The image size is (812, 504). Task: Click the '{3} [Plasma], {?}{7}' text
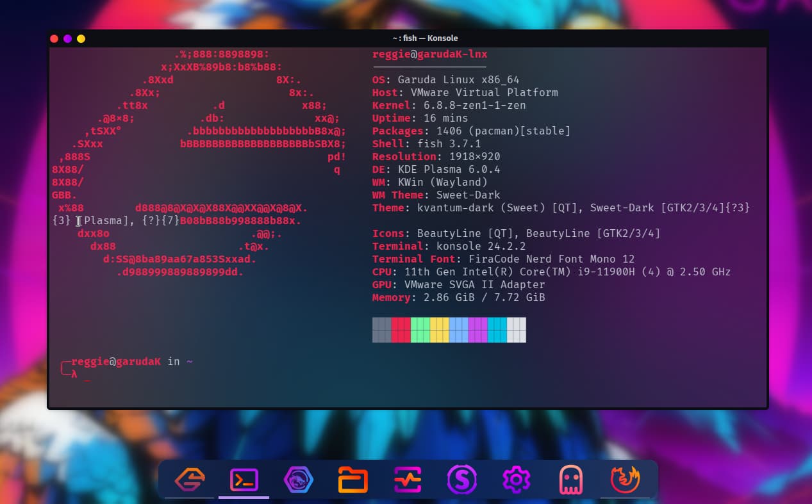click(116, 221)
